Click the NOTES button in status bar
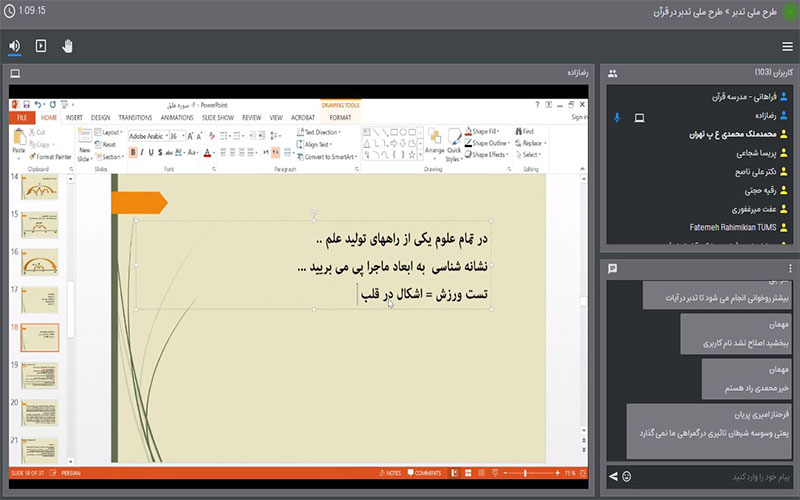The width and height of the screenshot is (800, 500). 391,472
